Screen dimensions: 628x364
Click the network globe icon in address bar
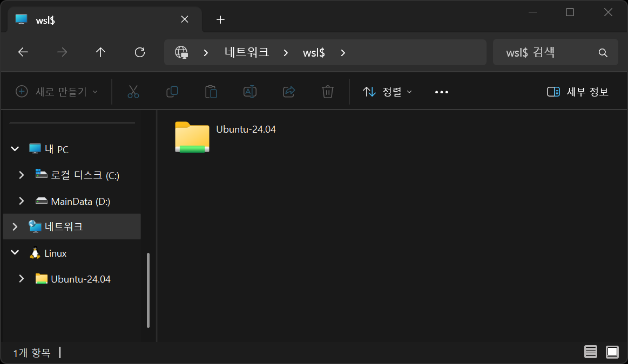click(x=181, y=52)
